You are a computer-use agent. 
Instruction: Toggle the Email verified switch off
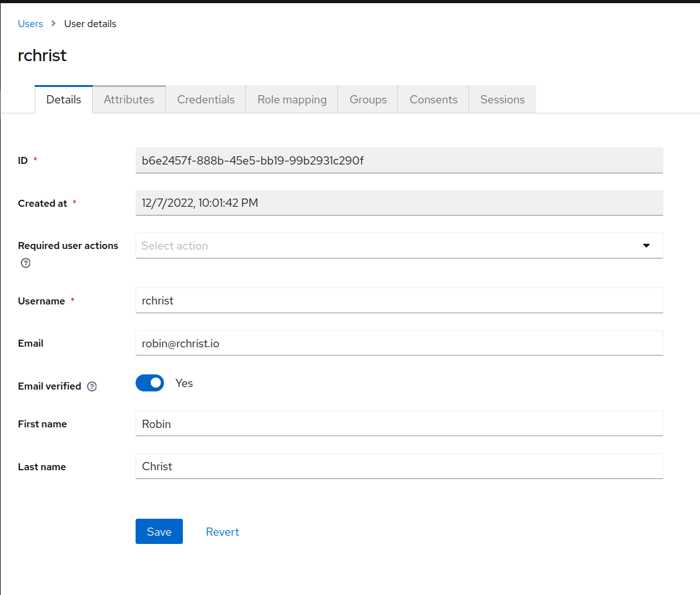tap(150, 383)
